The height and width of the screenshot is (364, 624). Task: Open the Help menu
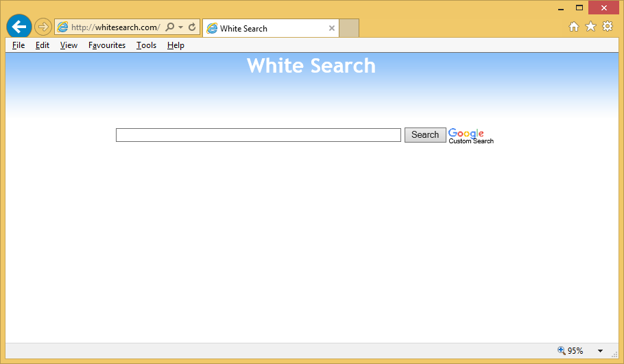click(176, 45)
